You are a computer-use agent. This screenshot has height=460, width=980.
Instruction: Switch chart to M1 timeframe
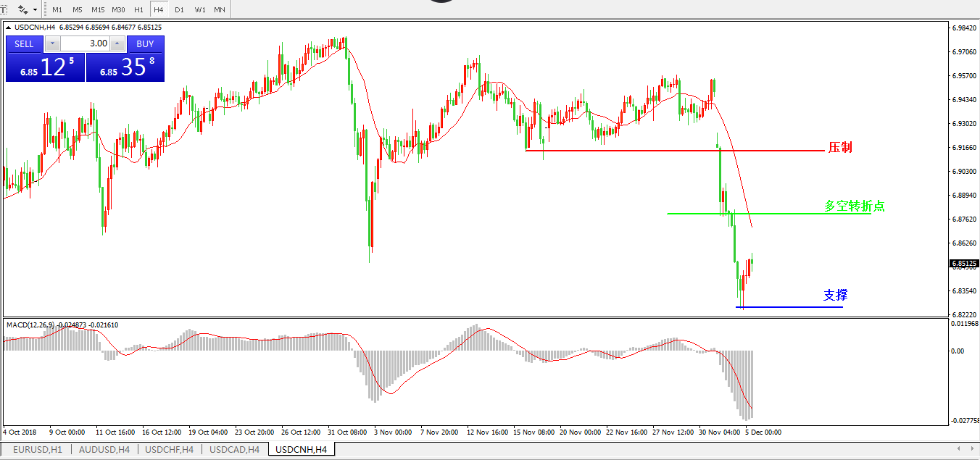click(x=57, y=9)
